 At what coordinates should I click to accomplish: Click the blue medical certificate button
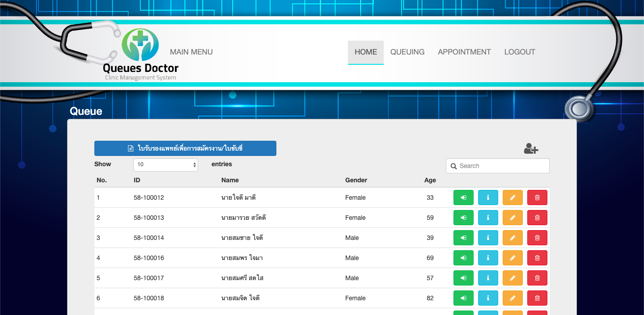[185, 148]
